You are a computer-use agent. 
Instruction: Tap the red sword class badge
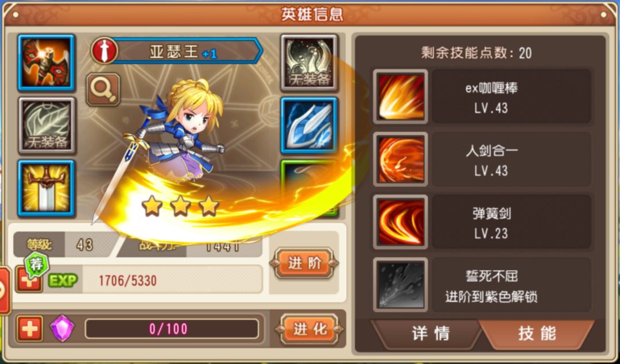(x=104, y=51)
